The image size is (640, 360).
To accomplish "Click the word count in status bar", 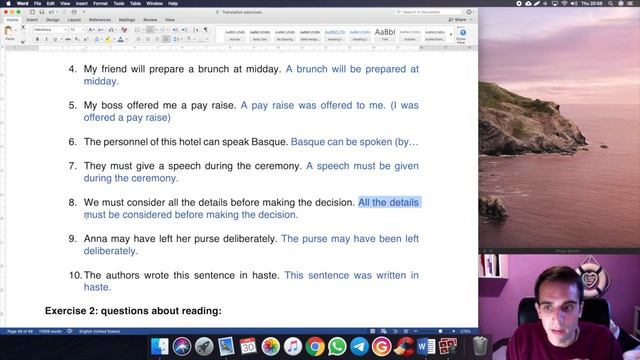I will 50,331.
